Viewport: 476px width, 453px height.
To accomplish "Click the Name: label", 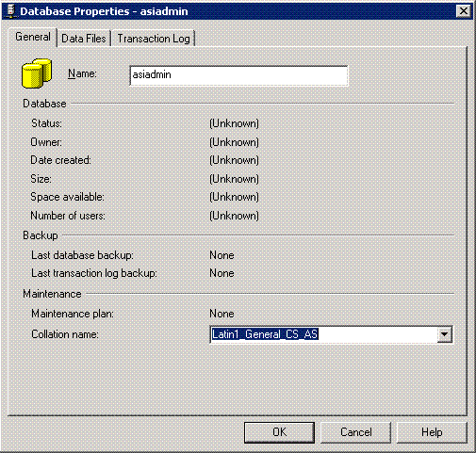I will [82, 73].
